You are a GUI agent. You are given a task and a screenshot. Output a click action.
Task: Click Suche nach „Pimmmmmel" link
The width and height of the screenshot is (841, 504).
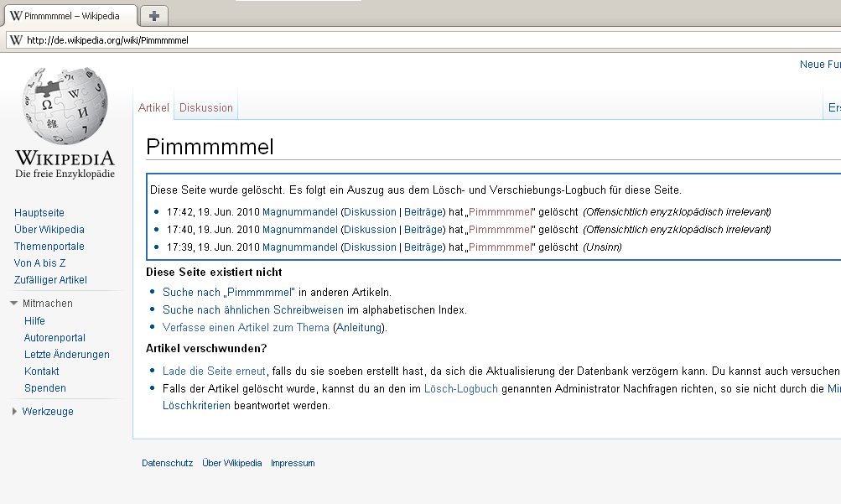point(228,293)
